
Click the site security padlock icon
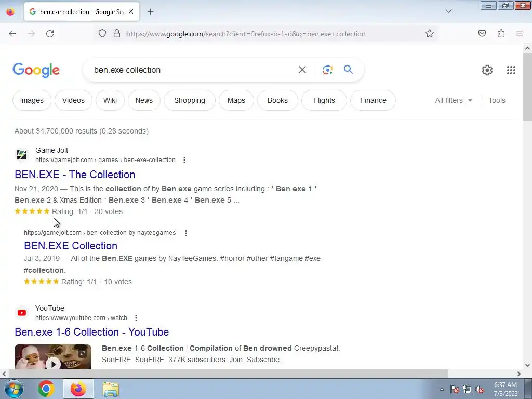click(x=117, y=34)
